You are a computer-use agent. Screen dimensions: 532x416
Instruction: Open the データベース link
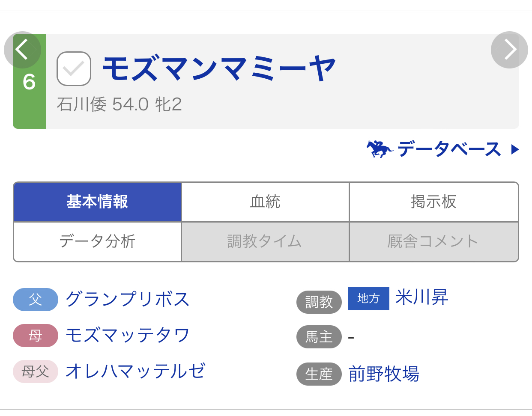pos(449,149)
